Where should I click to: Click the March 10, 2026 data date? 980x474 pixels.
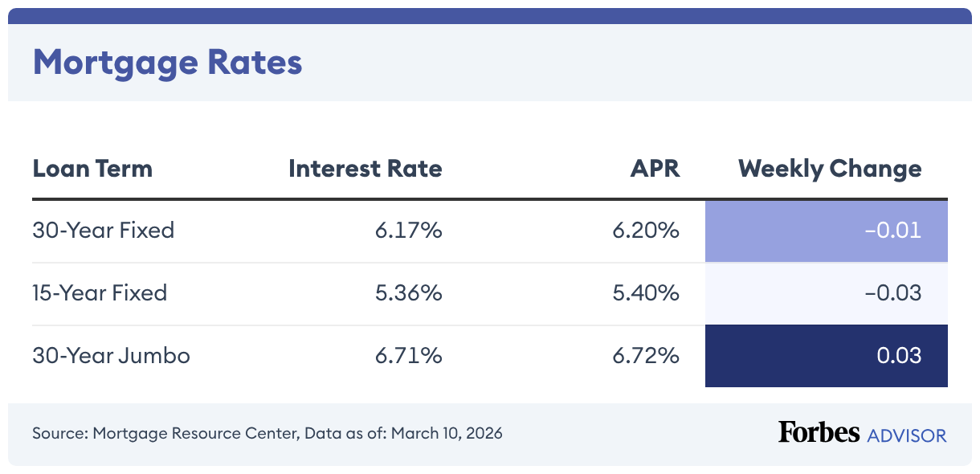coord(455,434)
